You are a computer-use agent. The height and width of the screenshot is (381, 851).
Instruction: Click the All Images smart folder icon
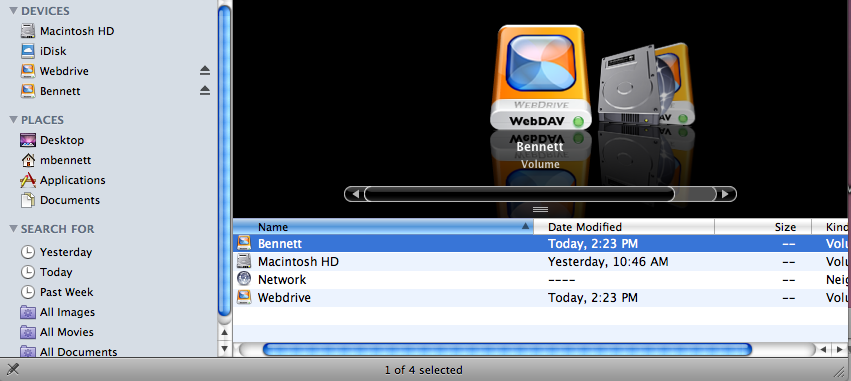pyautogui.click(x=28, y=312)
